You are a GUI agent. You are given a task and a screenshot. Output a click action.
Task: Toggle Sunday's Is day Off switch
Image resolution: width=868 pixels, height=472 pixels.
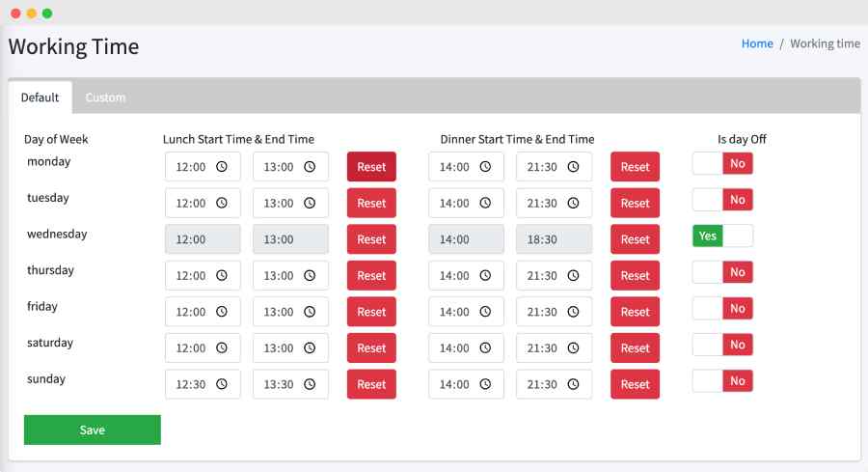[722, 381]
